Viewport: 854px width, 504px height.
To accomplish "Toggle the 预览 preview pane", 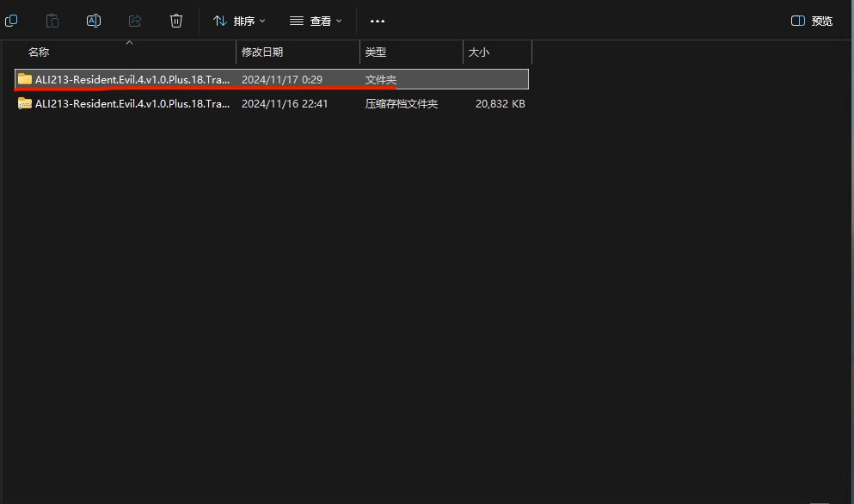I will coord(812,21).
